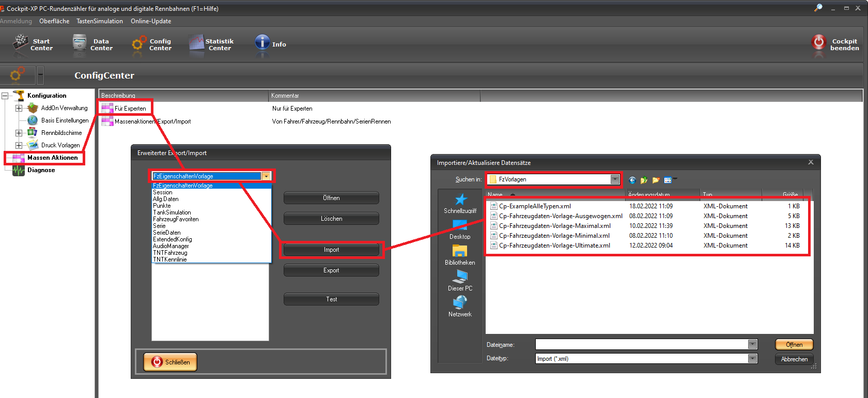The height and width of the screenshot is (398, 868).
Task: Create new folder in file dialog
Action: click(x=656, y=180)
